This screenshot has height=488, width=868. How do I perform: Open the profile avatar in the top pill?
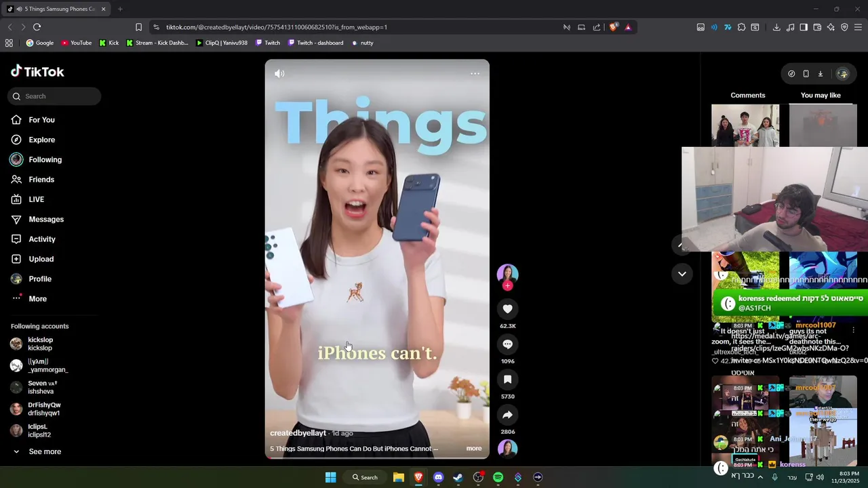tap(842, 74)
